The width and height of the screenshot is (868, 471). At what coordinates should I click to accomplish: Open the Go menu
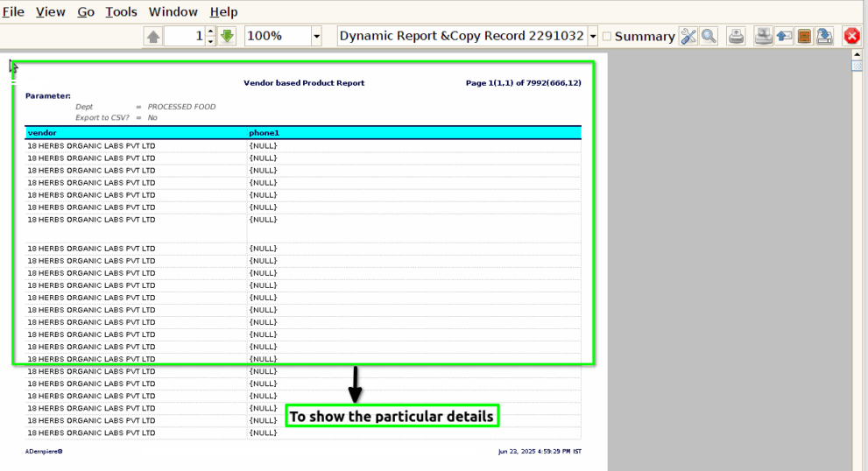coord(86,11)
